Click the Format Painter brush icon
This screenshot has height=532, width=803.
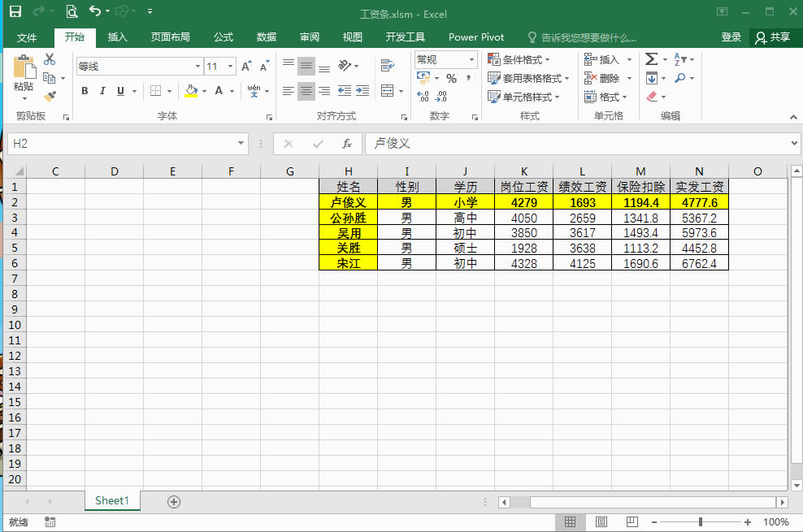50,97
